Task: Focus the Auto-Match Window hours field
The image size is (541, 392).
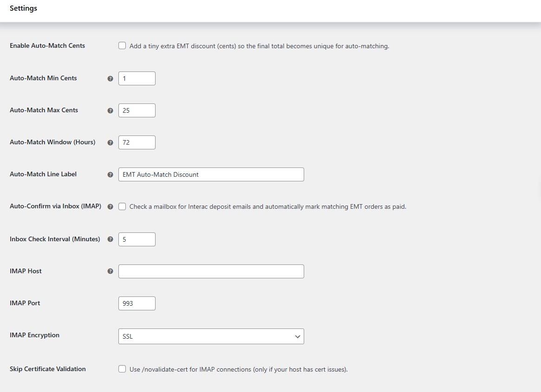Action: (x=137, y=142)
